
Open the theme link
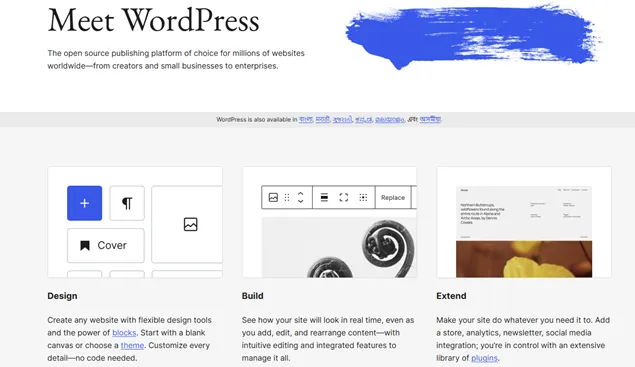pos(132,345)
